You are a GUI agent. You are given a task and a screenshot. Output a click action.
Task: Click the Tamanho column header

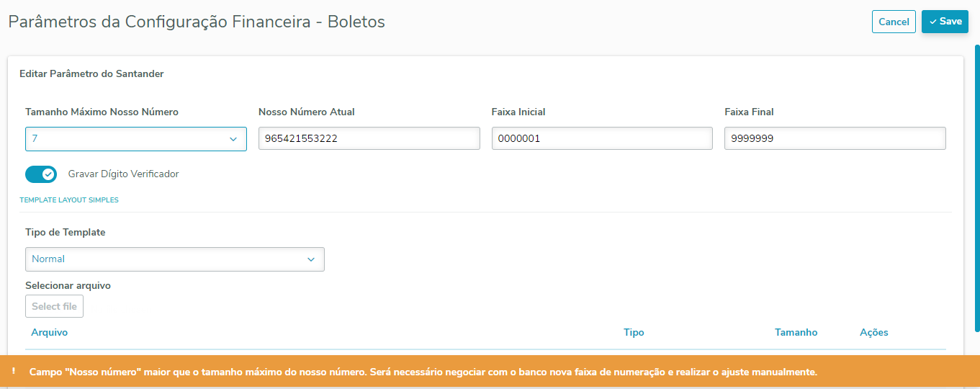[x=796, y=333]
